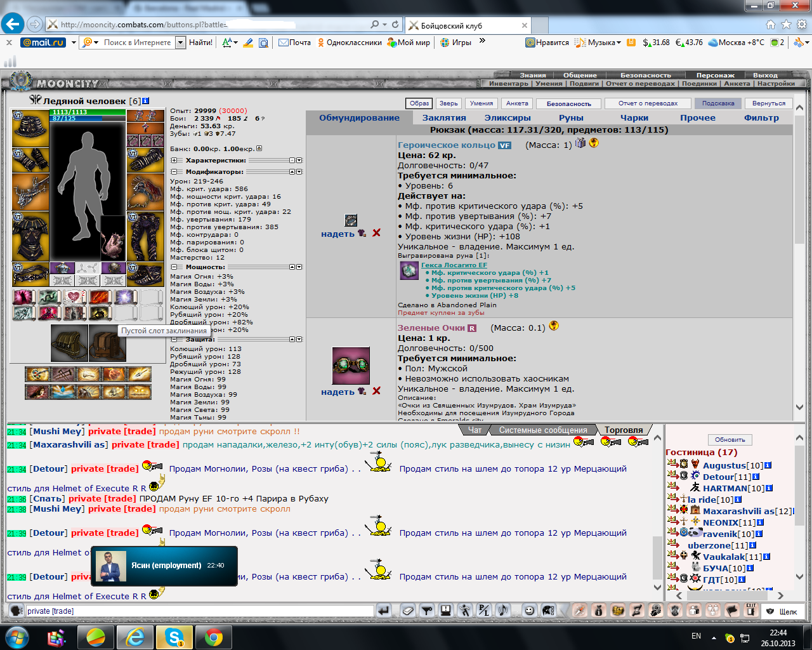Open Chrome from Windows taskbar

tap(213, 637)
